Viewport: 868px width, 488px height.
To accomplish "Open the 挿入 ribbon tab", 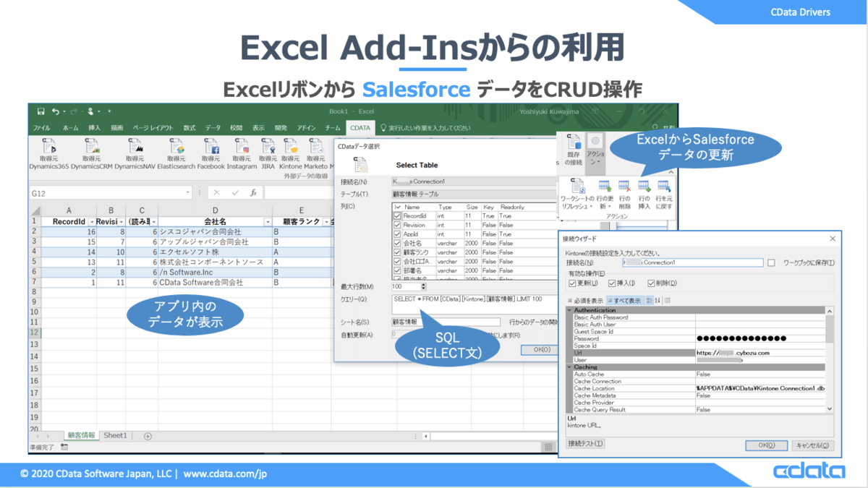I will (x=94, y=128).
